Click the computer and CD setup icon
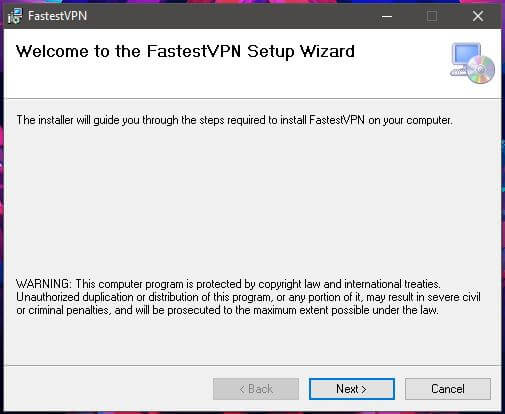The image size is (505, 414). point(472,63)
